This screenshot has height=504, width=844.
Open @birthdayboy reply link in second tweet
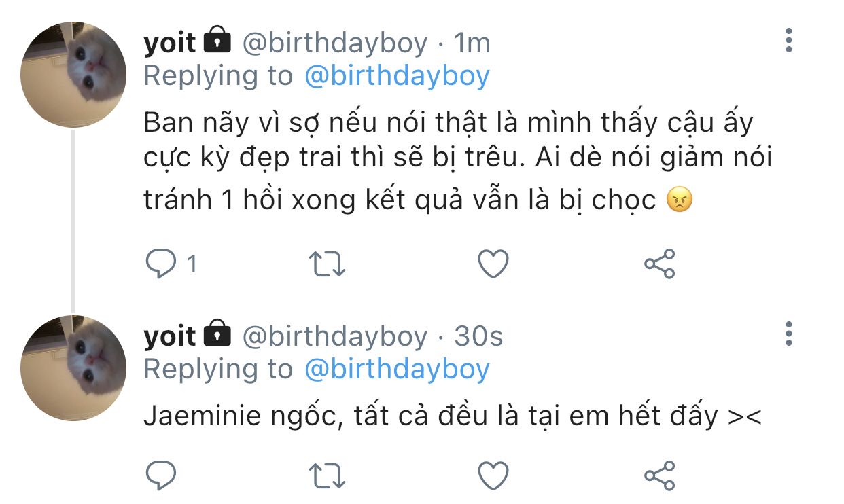pos(397,370)
